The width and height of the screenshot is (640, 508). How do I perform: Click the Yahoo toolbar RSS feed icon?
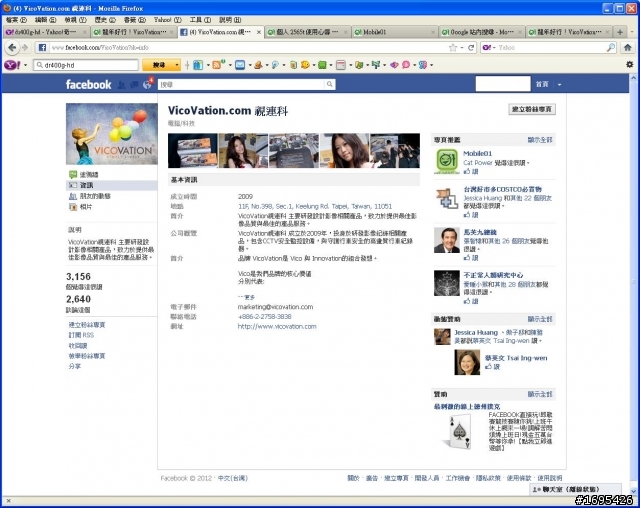click(x=217, y=65)
